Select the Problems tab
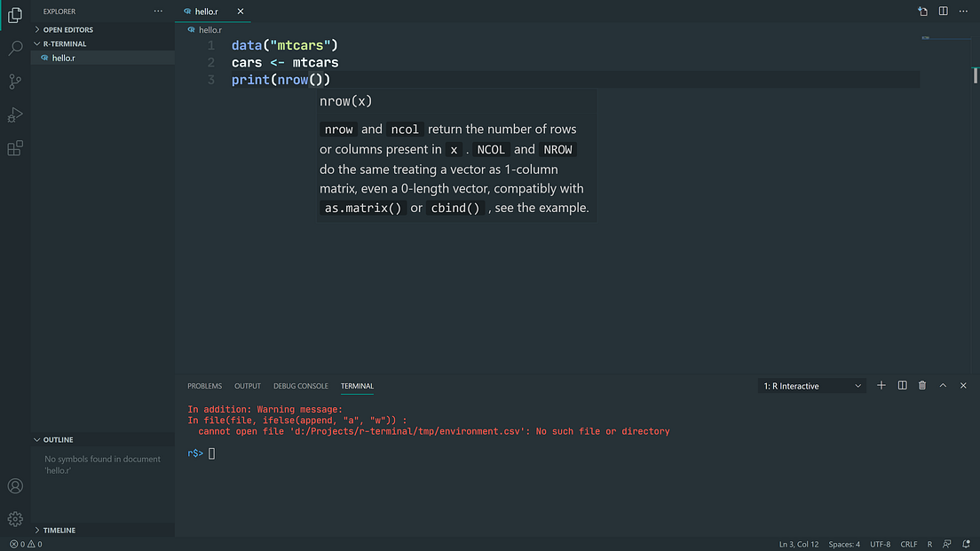980x551 pixels. pyautogui.click(x=204, y=386)
